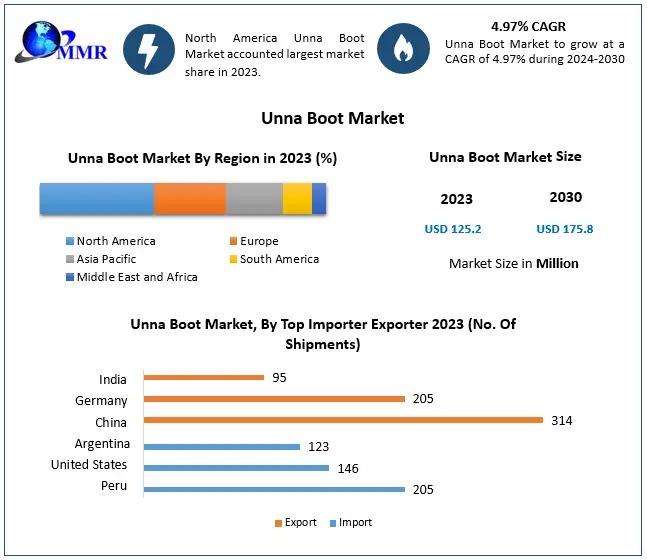Screen dimensions: 647x560
Task: Click the MMR globe logo
Action: click(x=61, y=43)
